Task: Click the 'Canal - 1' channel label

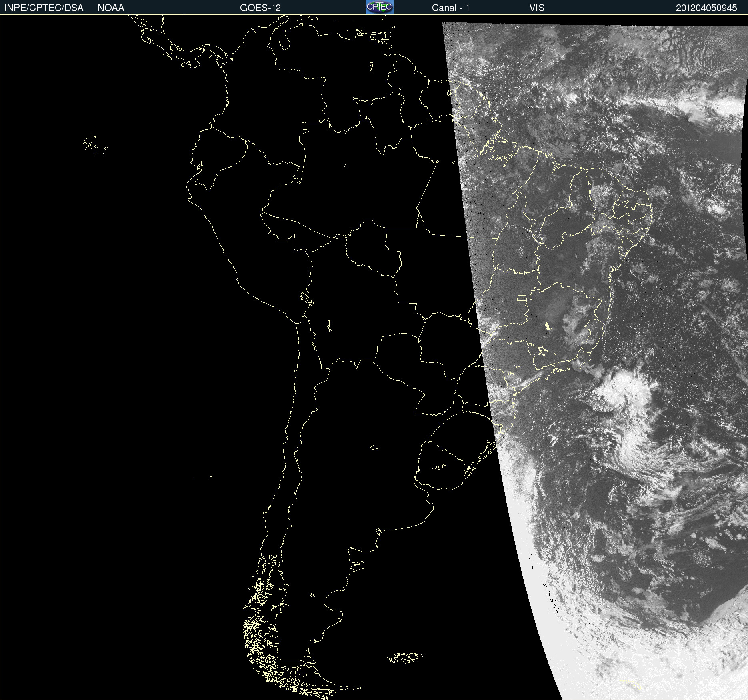Action: click(450, 8)
